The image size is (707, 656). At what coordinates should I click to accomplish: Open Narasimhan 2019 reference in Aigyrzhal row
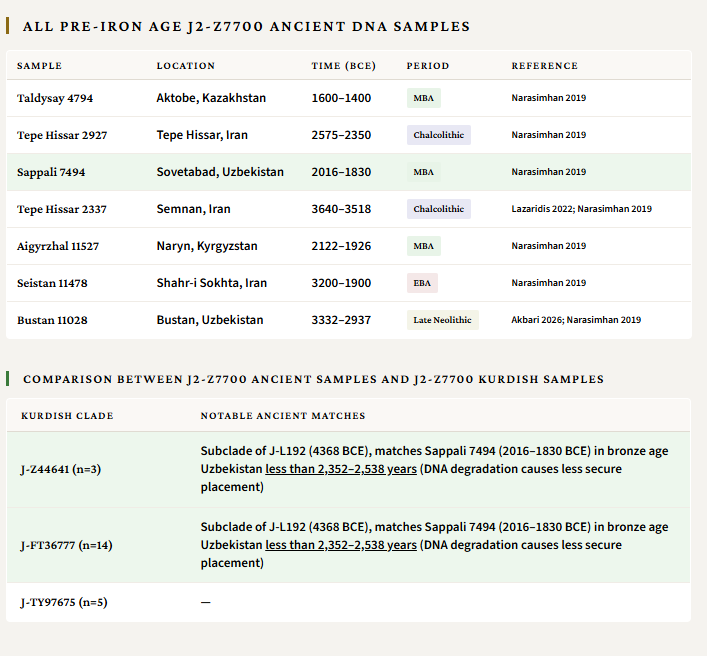[549, 246]
